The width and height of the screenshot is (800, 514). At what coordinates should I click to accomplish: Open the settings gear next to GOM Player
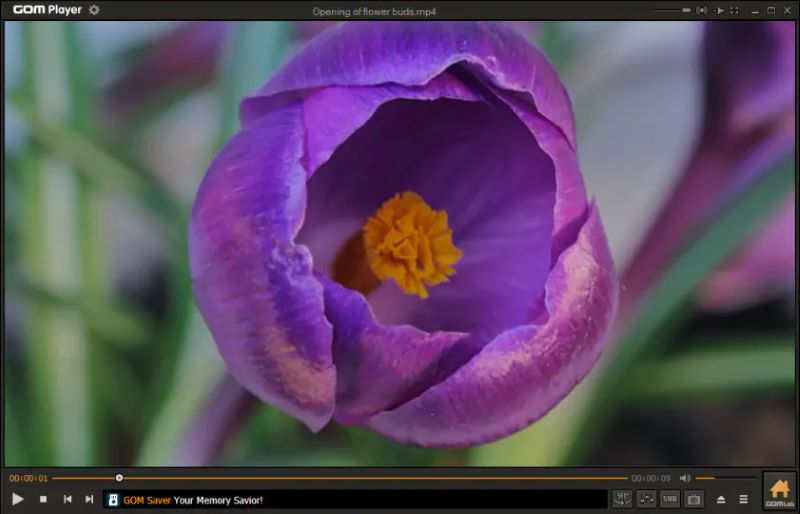click(94, 10)
